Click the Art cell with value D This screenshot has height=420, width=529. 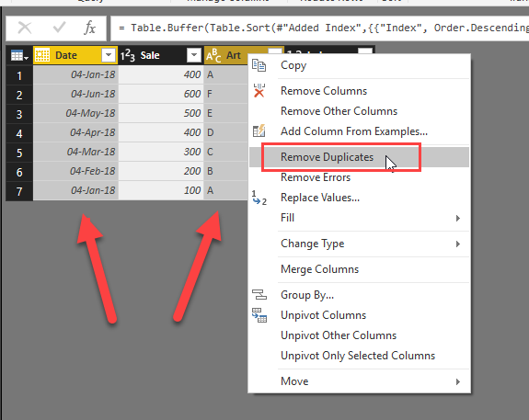coord(226,132)
